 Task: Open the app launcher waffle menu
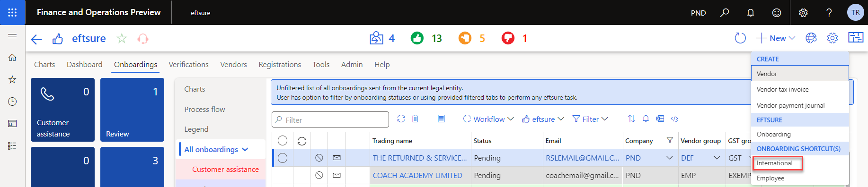point(12,12)
